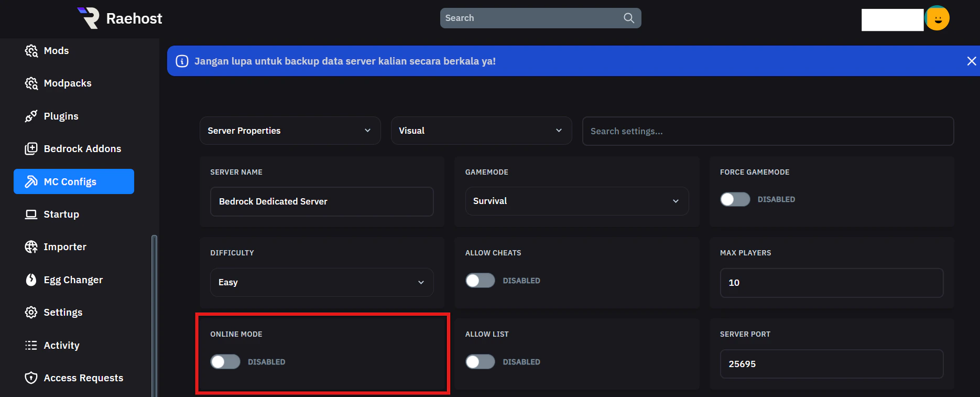Click the GAMEMODE label

click(487, 172)
